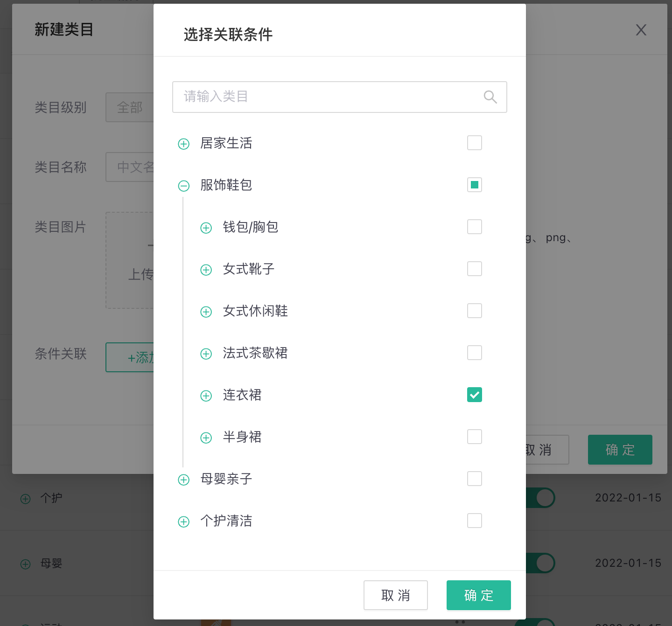Toggle the switch in the 个护 row
Viewport: 672px width, 626px height.
coord(541,498)
